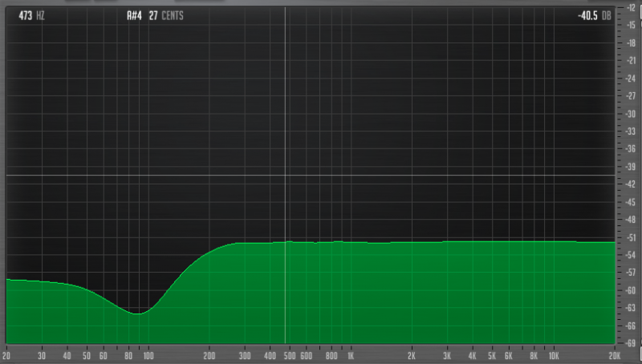Click the -12 dB scale marking
Screen dimensions: 642x364
coord(632,7)
